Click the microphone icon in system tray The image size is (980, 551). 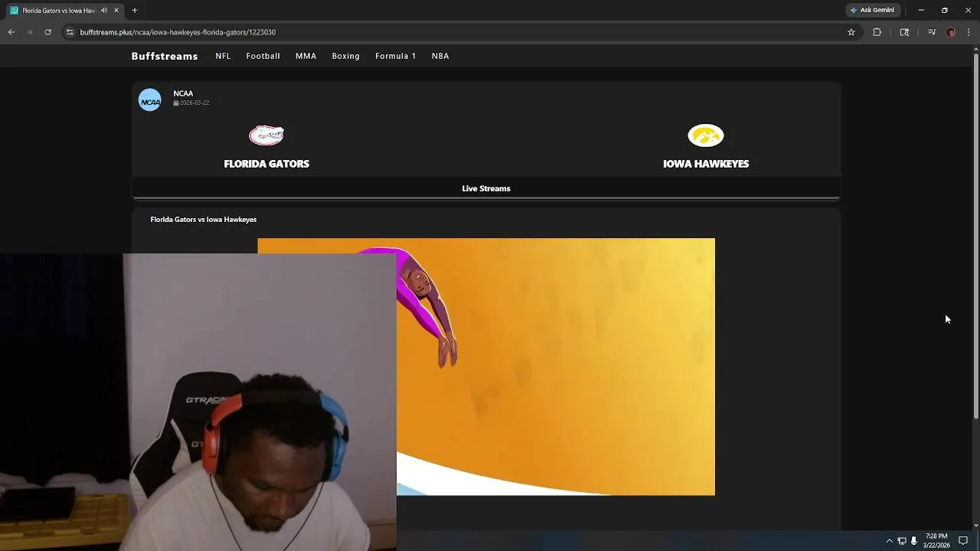coord(913,541)
